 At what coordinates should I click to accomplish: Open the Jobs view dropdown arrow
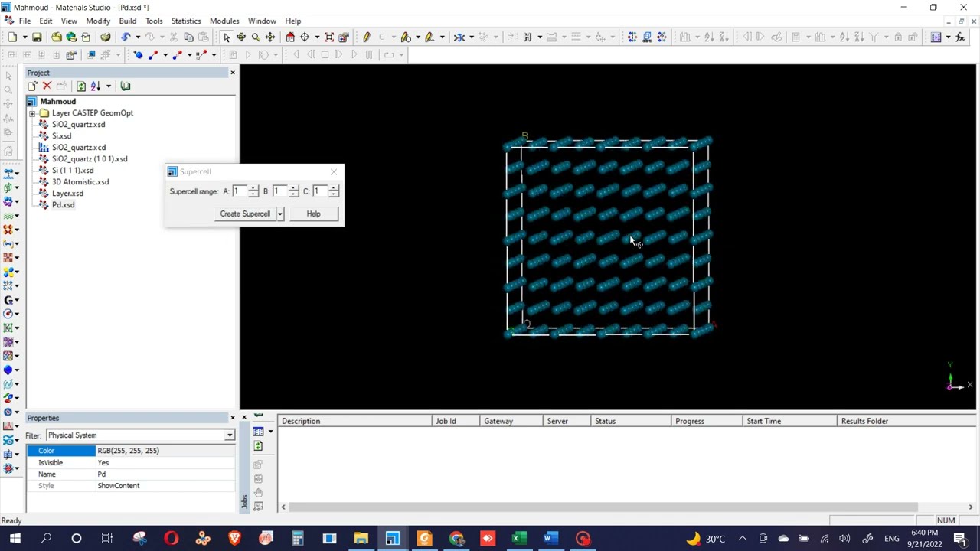point(270,432)
